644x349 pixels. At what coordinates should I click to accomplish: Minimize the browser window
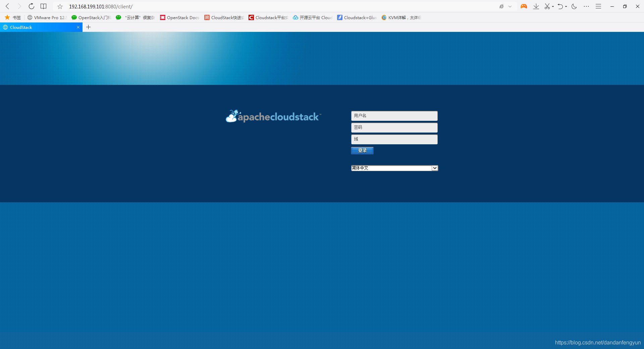coord(612,6)
